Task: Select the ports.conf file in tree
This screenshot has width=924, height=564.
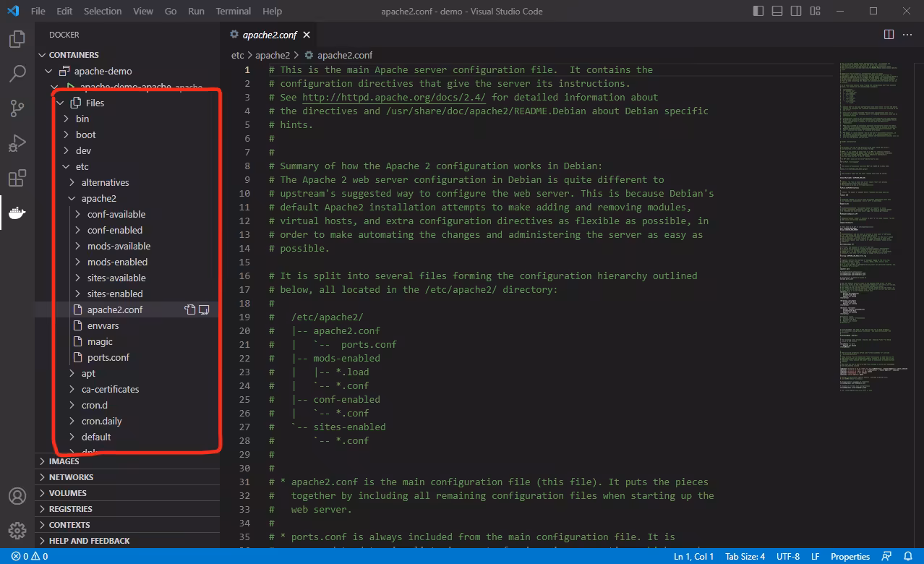Action: pyautogui.click(x=108, y=357)
